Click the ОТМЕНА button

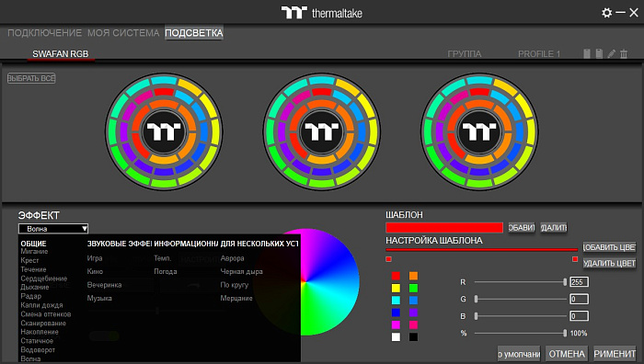[567, 354]
